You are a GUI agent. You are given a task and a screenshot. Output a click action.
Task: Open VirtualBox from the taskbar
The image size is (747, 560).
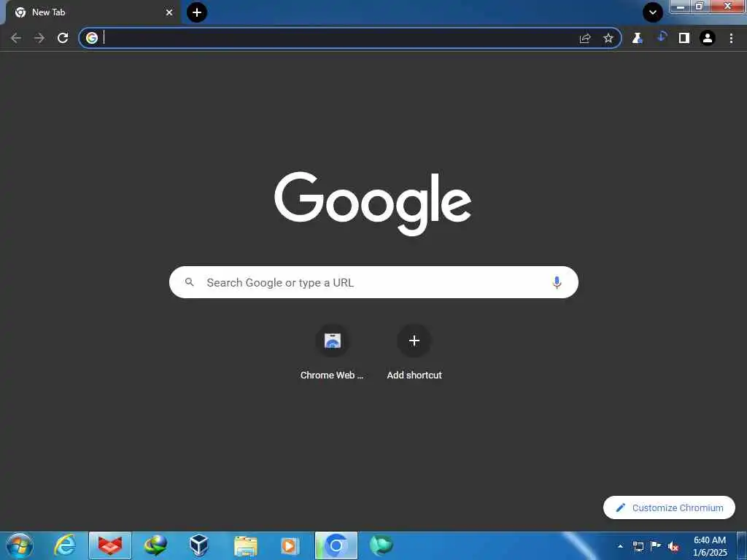[x=199, y=545]
